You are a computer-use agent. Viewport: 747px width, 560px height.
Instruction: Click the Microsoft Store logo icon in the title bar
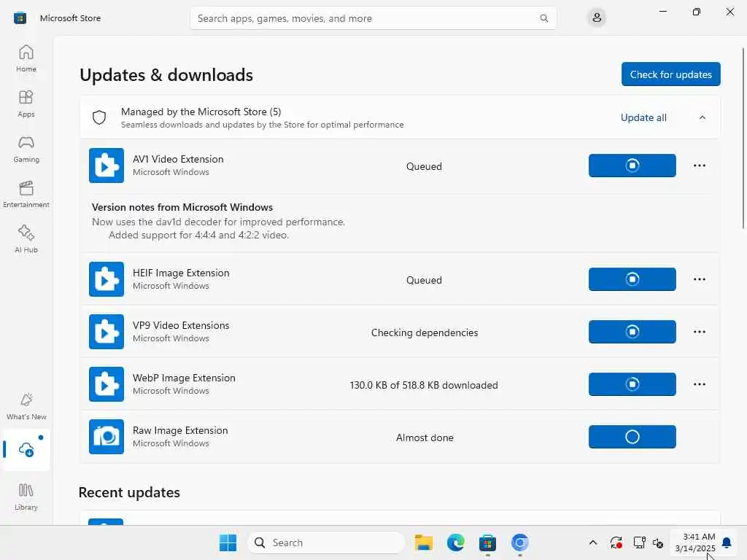[20, 18]
